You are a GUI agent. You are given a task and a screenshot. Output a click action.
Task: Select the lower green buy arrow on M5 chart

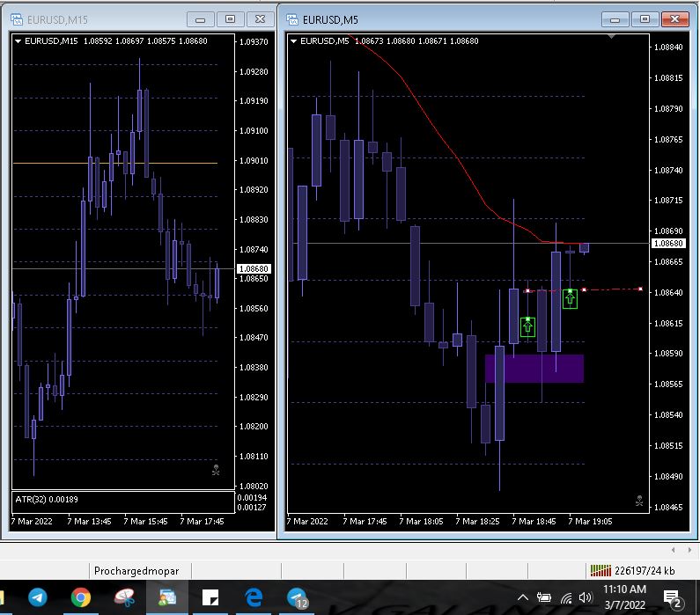point(527,327)
